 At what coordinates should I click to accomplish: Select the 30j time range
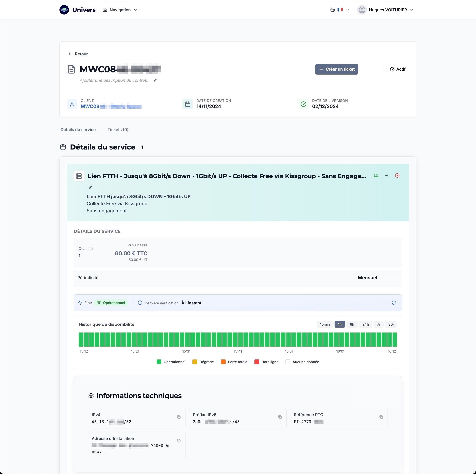[391, 324]
